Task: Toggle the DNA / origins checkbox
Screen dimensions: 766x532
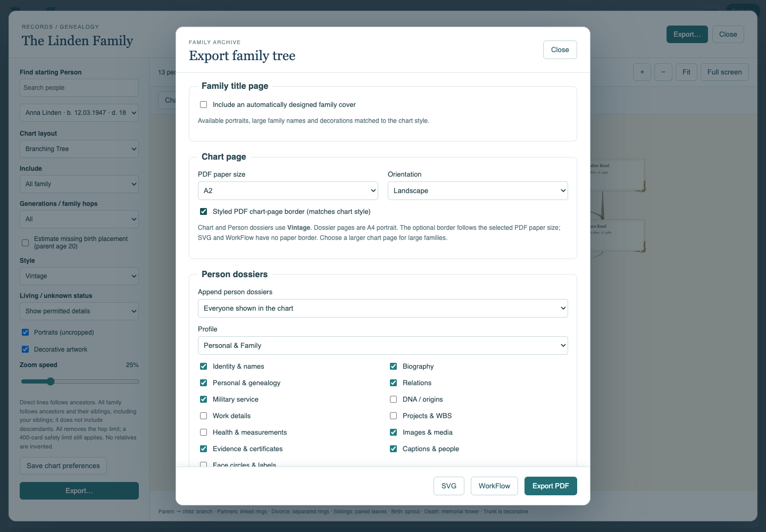Action: (393, 400)
